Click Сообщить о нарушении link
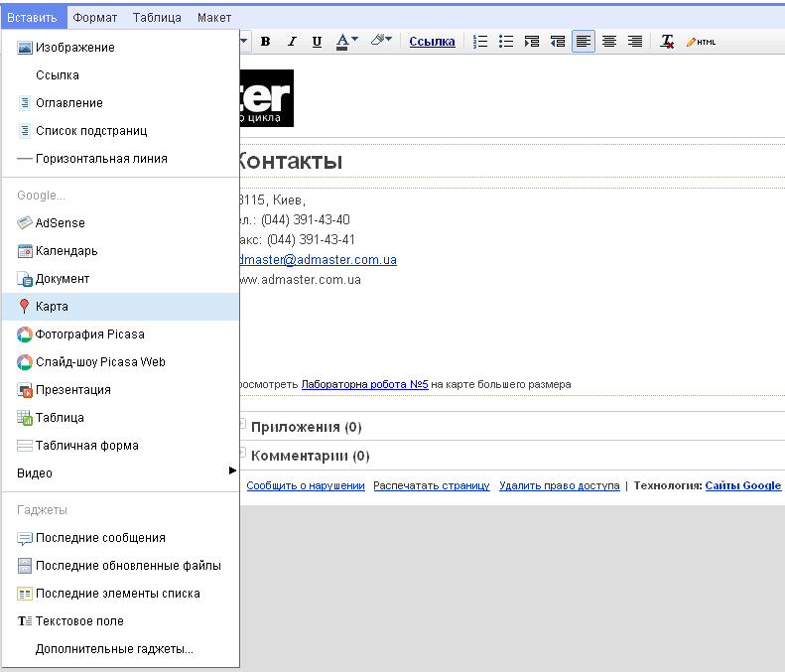This screenshot has height=672, width=785. [x=306, y=485]
